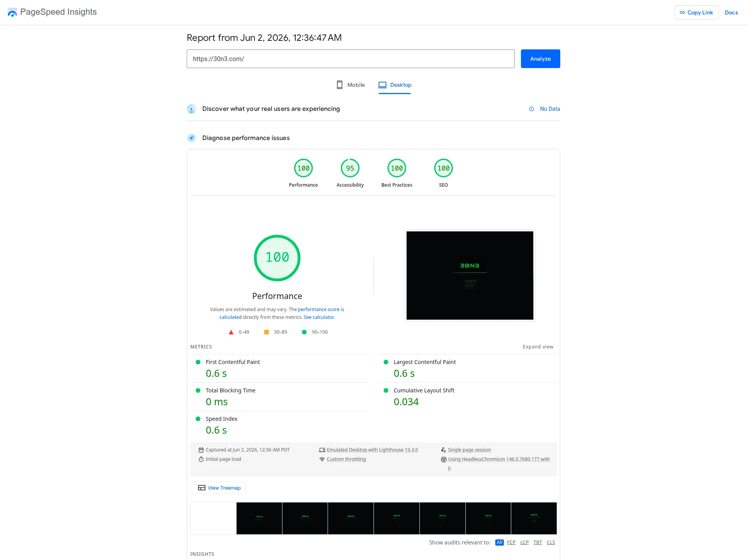Click the PageSpeed Insights logo icon
747x560 pixels.
12,12
